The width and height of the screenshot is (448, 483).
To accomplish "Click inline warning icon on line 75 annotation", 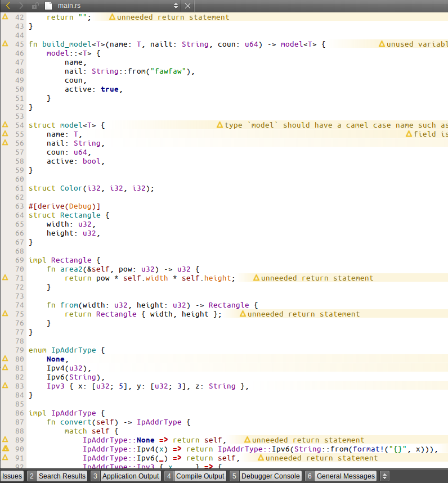I will (x=243, y=314).
